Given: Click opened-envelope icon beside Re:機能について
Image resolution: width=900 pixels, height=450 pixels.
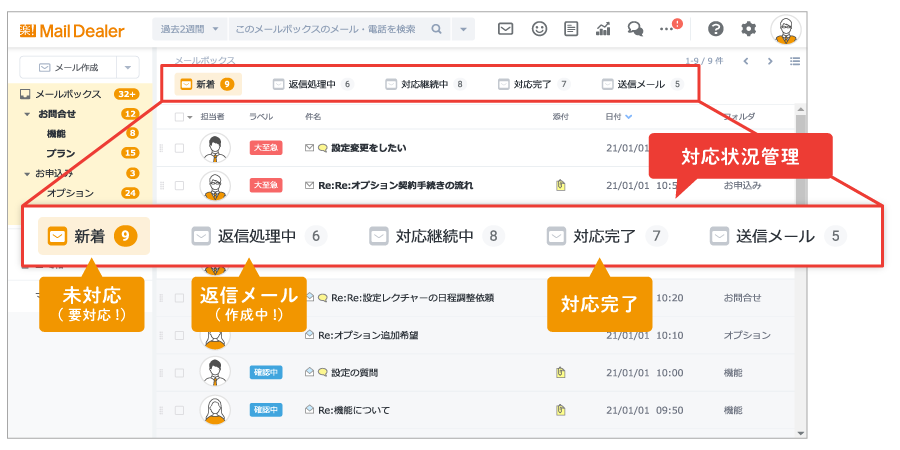Looking at the screenshot, I should tap(310, 410).
